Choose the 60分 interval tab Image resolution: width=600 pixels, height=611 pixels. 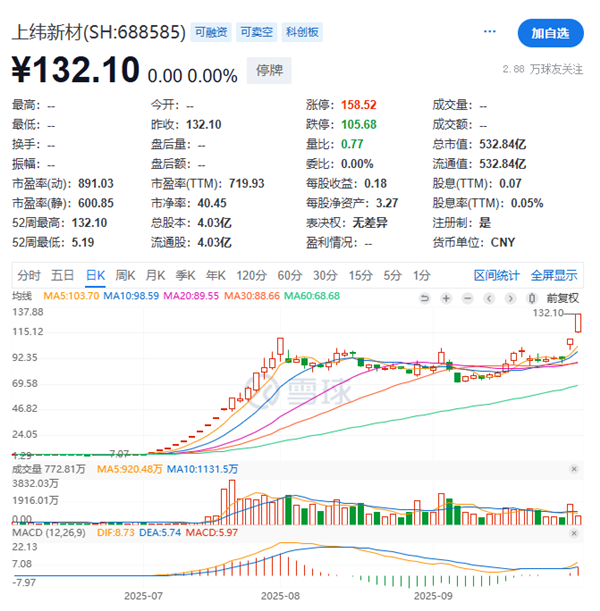click(x=289, y=275)
